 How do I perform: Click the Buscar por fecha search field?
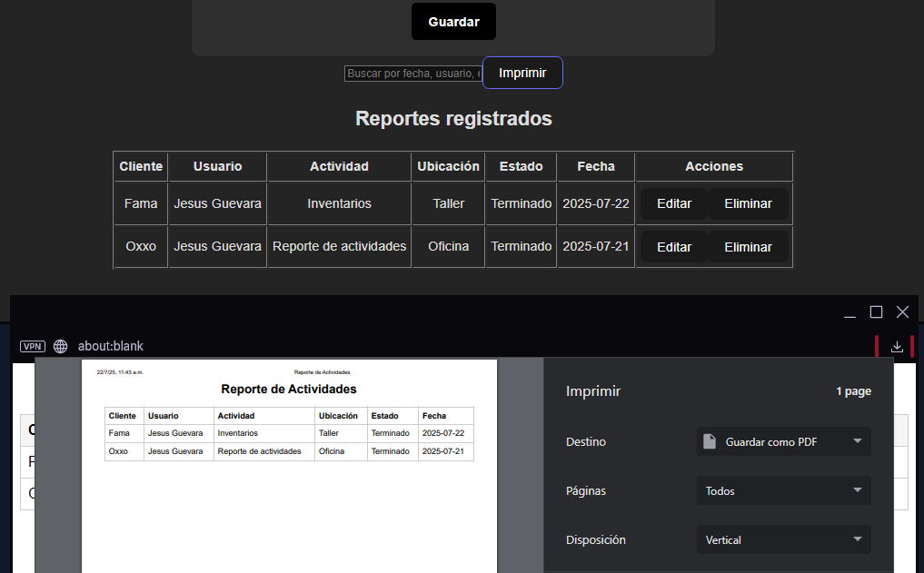pos(413,73)
